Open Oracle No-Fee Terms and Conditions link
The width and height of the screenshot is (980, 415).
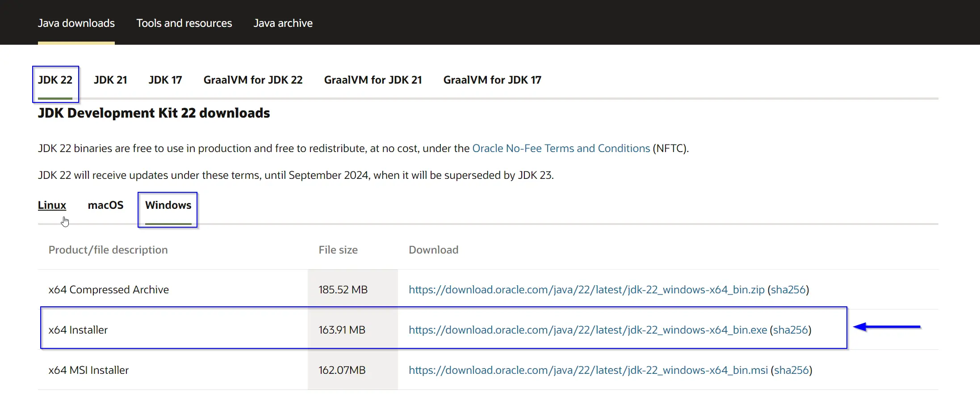pos(561,148)
